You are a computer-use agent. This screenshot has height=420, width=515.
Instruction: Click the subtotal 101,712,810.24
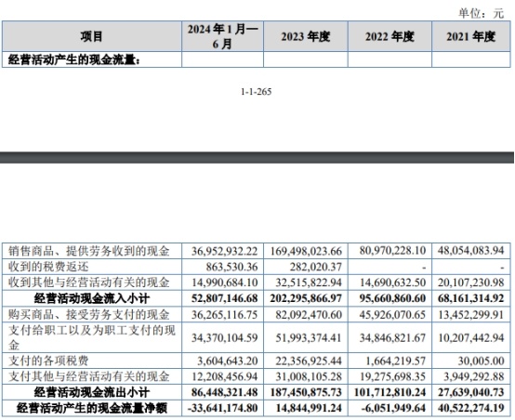390,392
